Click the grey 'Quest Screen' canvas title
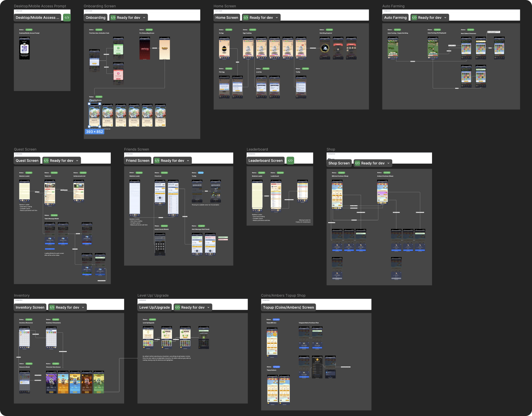Screen dimensions: 532x416 point(25,149)
